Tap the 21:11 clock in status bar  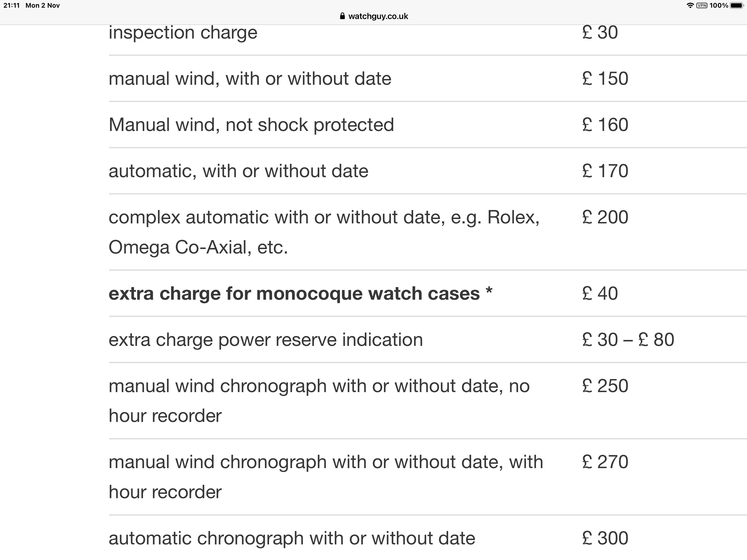pyautogui.click(x=12, y=6)
